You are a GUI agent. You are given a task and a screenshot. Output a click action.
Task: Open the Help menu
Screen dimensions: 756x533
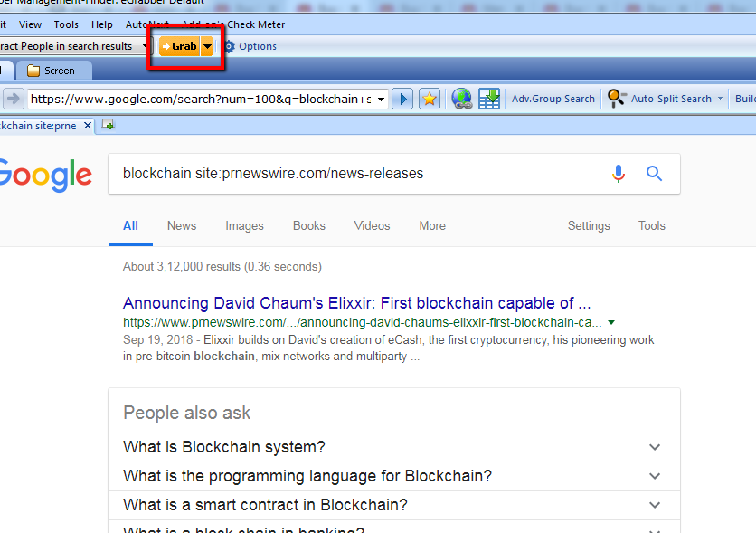[101, 24]
